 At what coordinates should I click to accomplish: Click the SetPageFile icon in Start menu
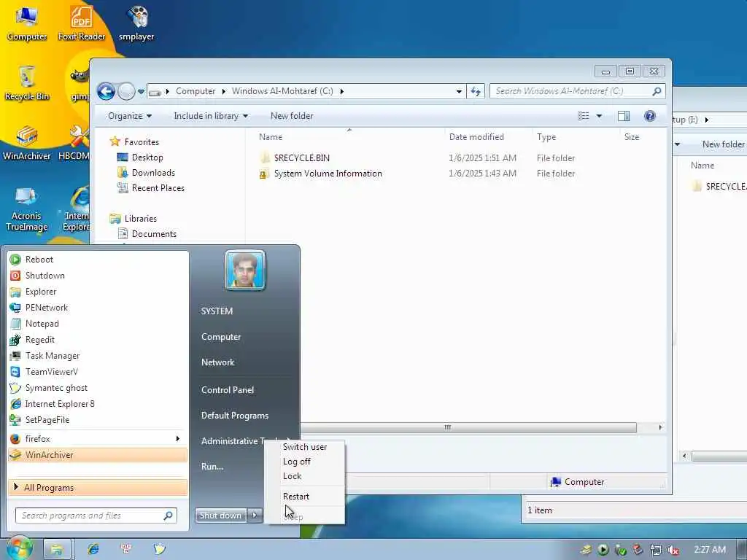(x=15, y=420)
